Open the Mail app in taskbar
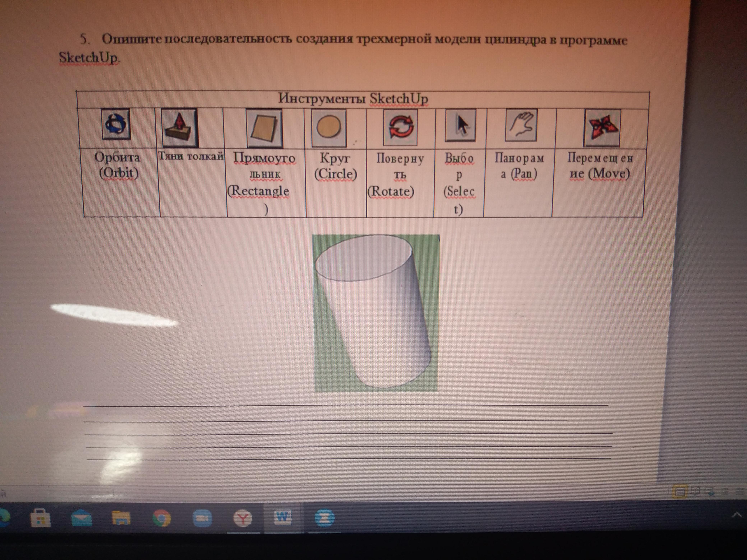The height and width of the screenshot is (560, 747). (81, 518)
